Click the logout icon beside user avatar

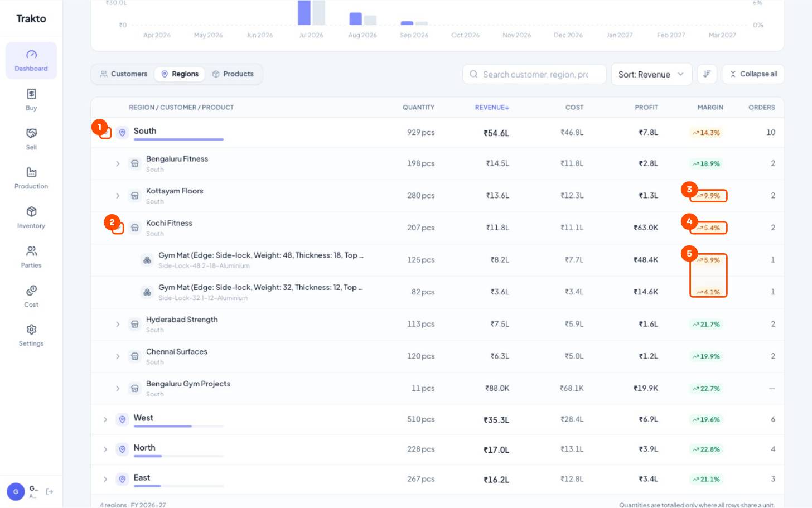[x=50, y=491]
